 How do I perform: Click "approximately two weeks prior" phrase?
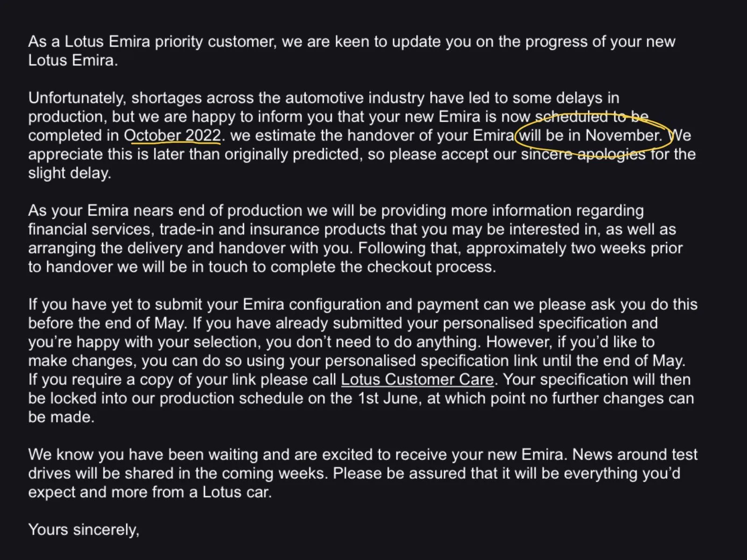[574, 248]
